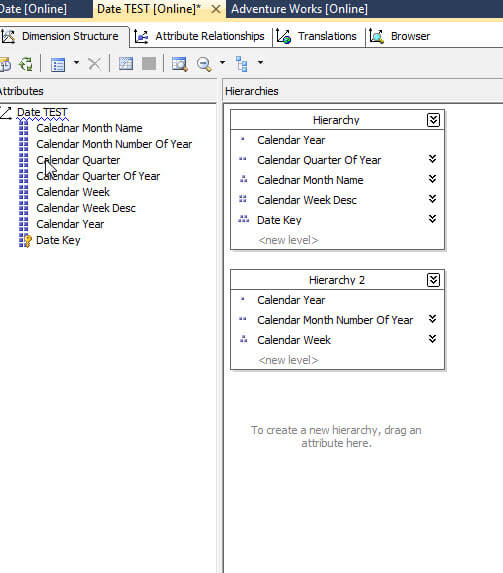Open the dropdown arrow beside Zoom icon

coord(222,62)
